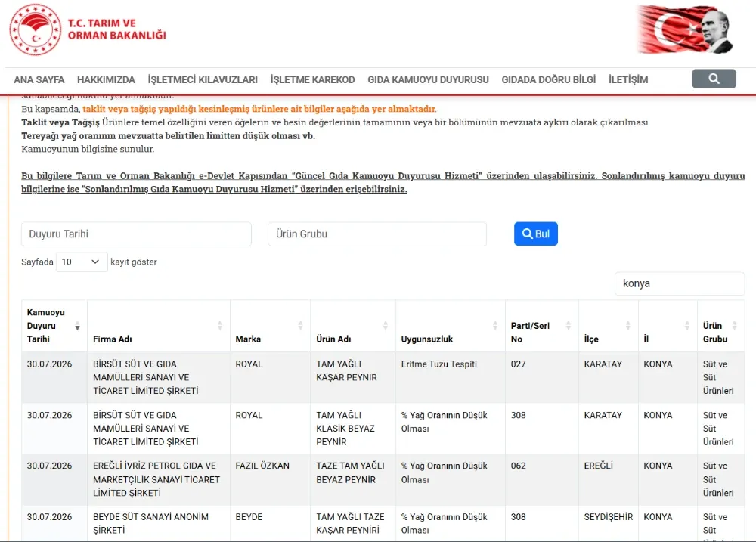Sort the Uygunsuzluk column
The image size is (756, 542).
[x=495, y=326]
